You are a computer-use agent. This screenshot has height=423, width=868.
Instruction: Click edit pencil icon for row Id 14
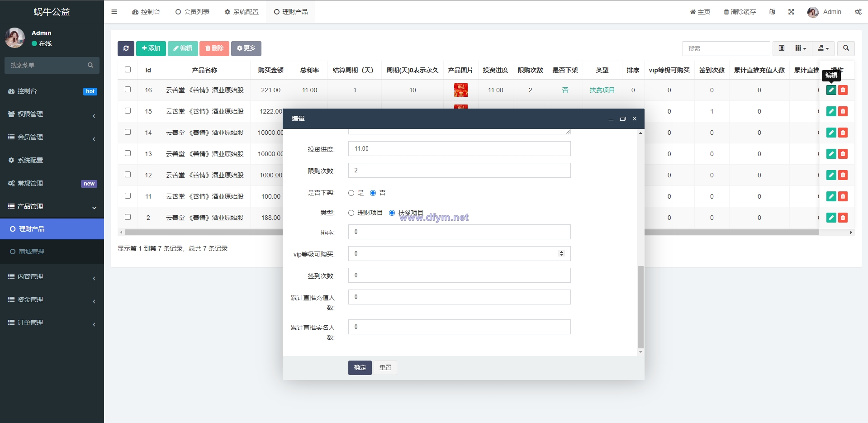pyautogui.click(x=831, y=133)
